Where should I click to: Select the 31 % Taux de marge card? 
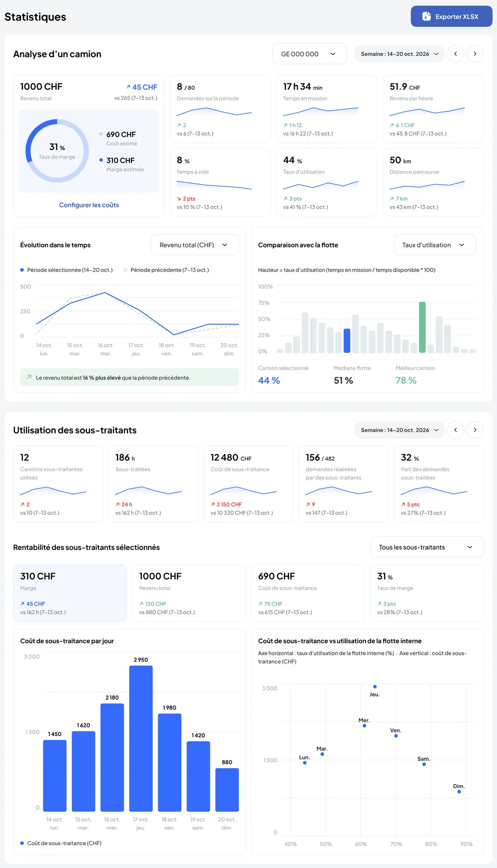427,593
